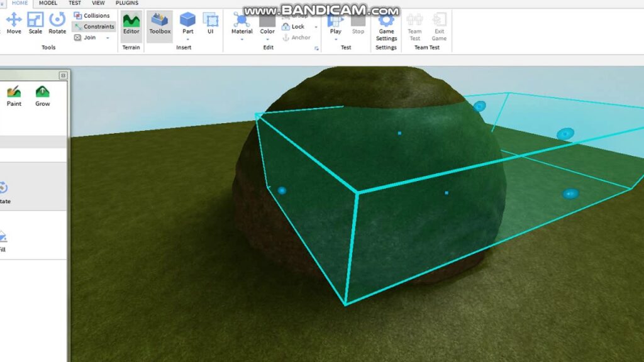
Task: Open the Material dropdown
Action: pyautogui.click(x=241, y=26)
